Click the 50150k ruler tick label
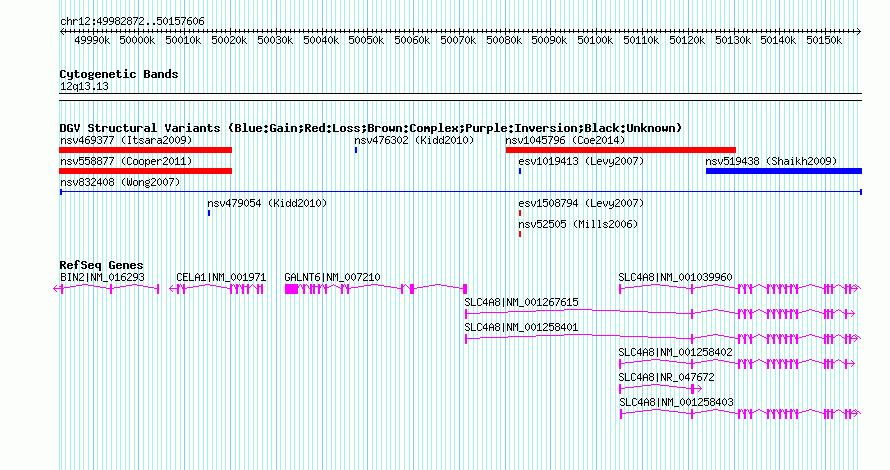 click(x=824, y=40)
